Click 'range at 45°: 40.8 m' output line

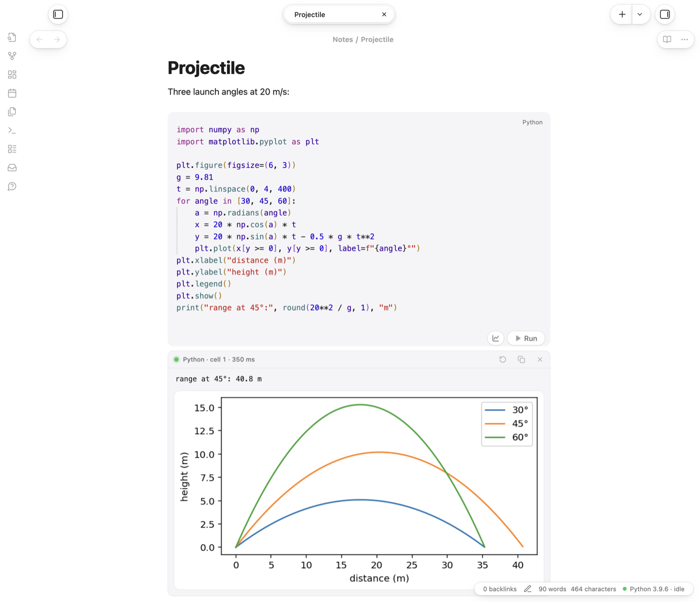point(218,379)
